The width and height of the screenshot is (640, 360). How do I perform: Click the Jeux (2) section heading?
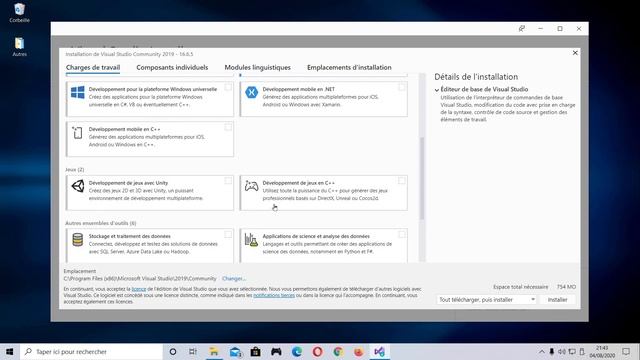pyautogui.click(x=75, y=169)
